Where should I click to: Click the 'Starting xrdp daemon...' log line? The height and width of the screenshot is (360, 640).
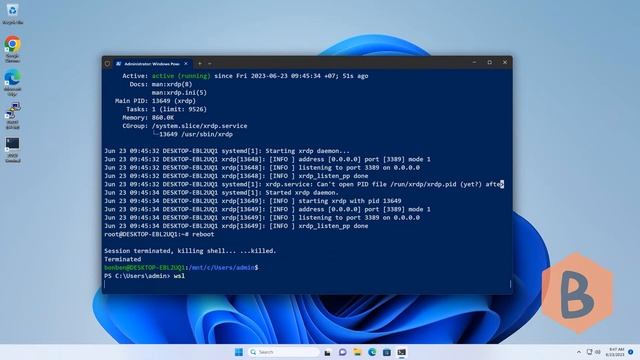pyautogui.click(x=227, y=151)
